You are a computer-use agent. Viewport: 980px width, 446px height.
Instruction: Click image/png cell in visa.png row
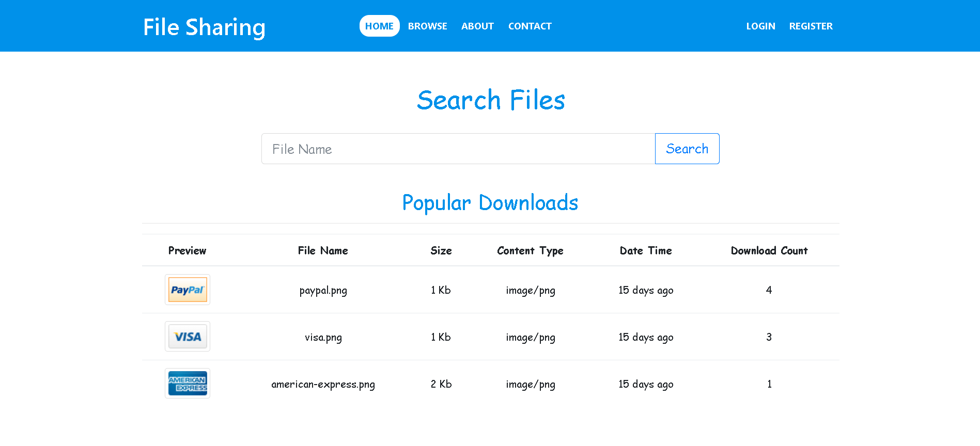pyautogui.click(x=531, y=337)
